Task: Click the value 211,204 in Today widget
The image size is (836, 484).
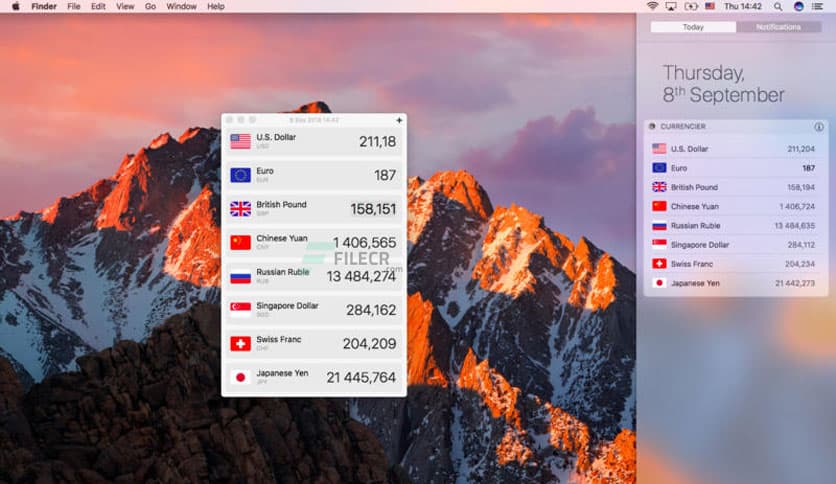Action: [801, 149]
